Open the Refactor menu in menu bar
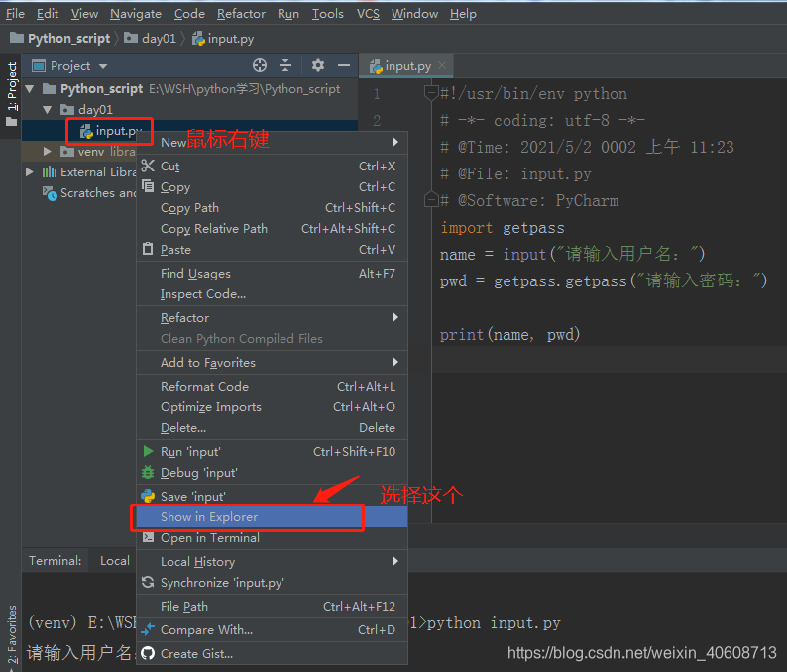Screen dimensions: 787x672 tap(241, 14)
